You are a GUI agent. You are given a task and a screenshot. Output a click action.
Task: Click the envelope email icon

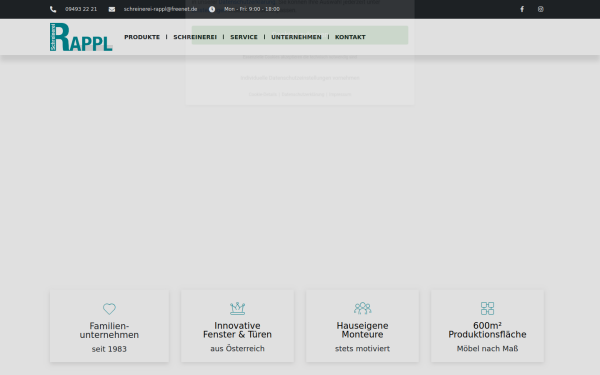pos(112,9)
